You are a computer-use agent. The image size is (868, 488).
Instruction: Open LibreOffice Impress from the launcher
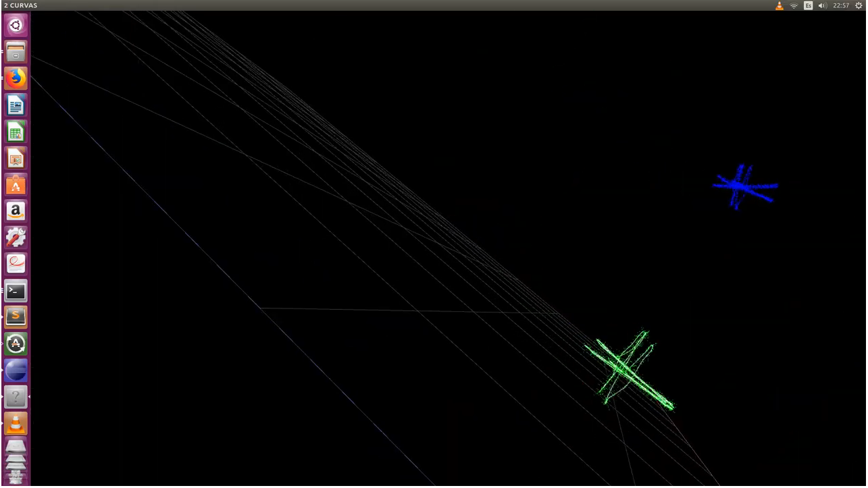click(16, 158)
